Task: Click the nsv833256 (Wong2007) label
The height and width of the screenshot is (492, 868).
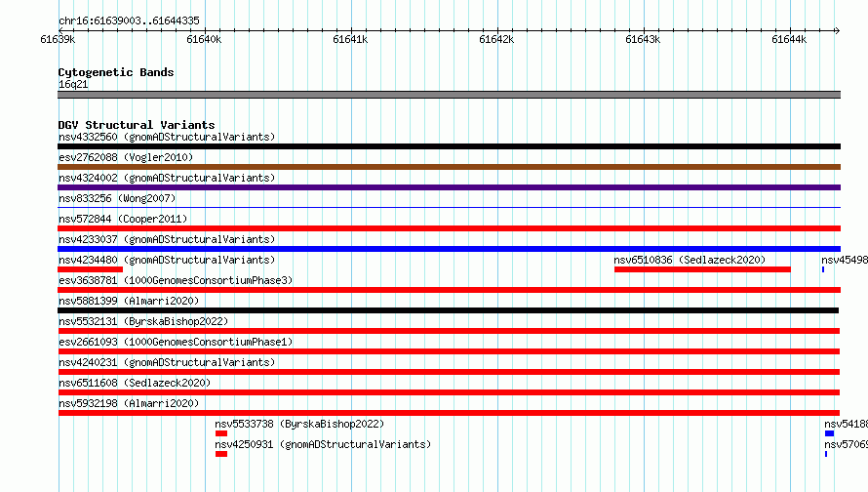Action: [117, 198]
